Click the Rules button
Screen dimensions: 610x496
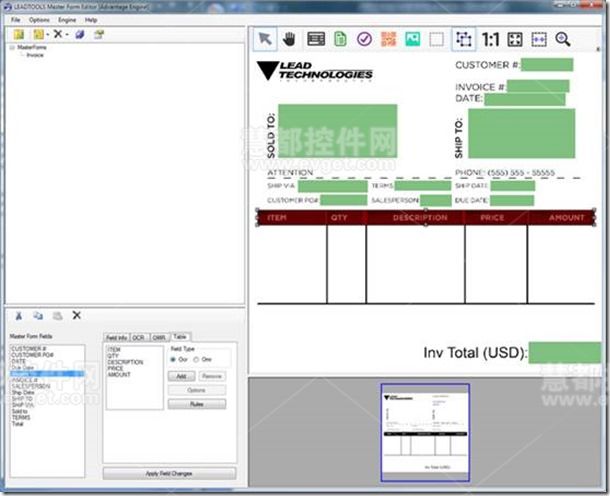coord(196,404)
